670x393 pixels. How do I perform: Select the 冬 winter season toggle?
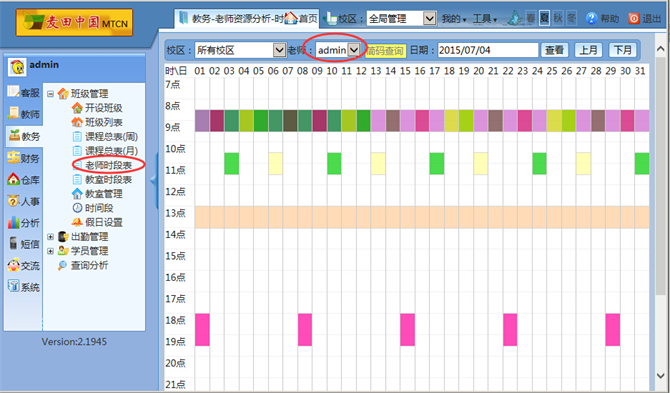pyautogui.click(x=571, y=18)
